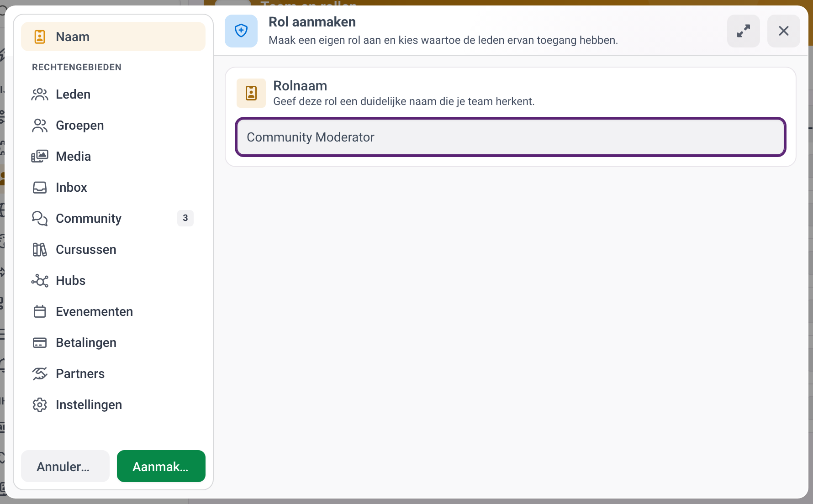
Task: Go to Media permissions
Action: coord(113,156)
